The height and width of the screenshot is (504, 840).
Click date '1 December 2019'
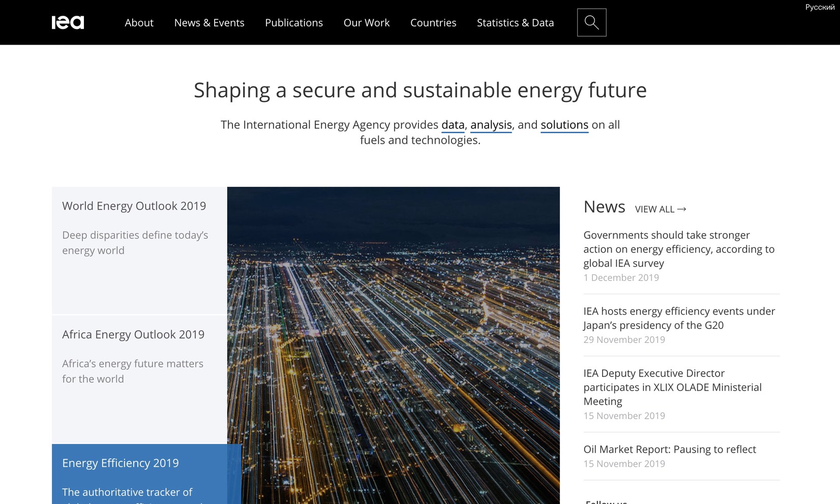621,277
